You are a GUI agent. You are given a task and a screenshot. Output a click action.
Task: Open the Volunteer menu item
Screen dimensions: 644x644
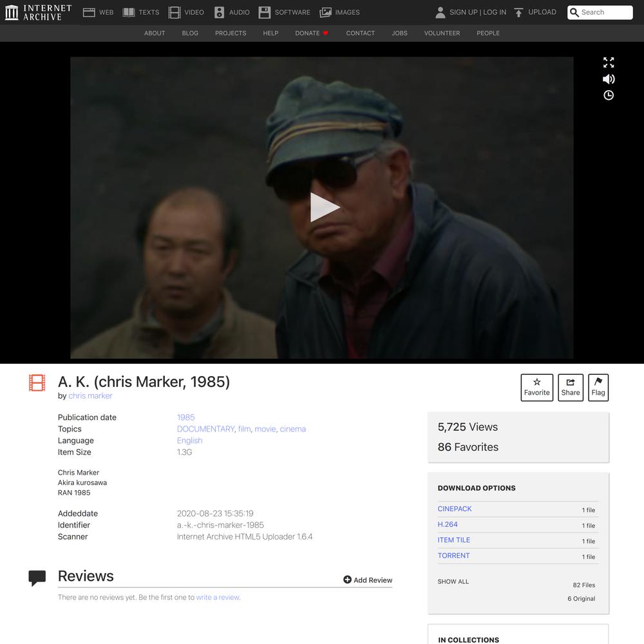(x=442, y=33)
